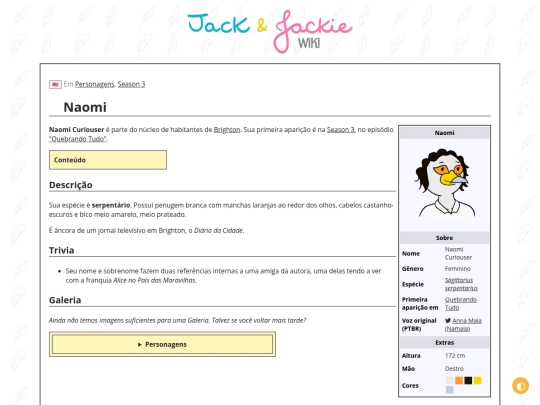Visit Anna Maia (Namaia) Twitter link
The width and height of the screenshot is (540, 405).
463,324
